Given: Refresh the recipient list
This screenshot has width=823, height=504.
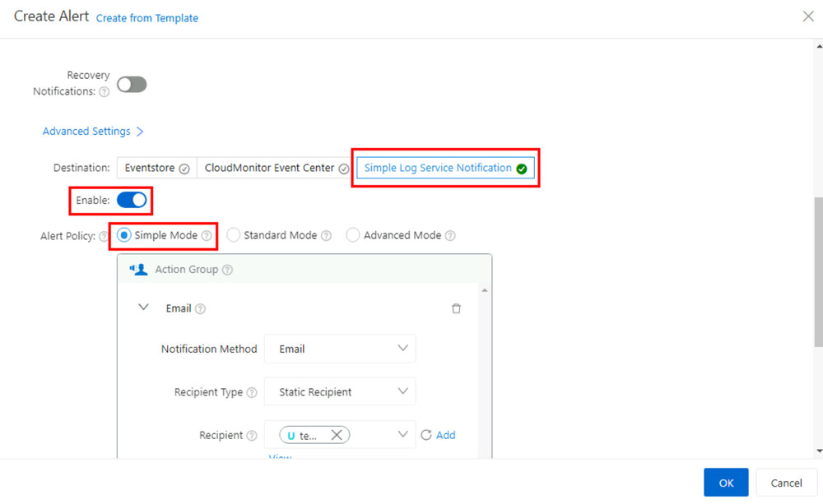Looking at the screenshot, I should coord(425,435).
